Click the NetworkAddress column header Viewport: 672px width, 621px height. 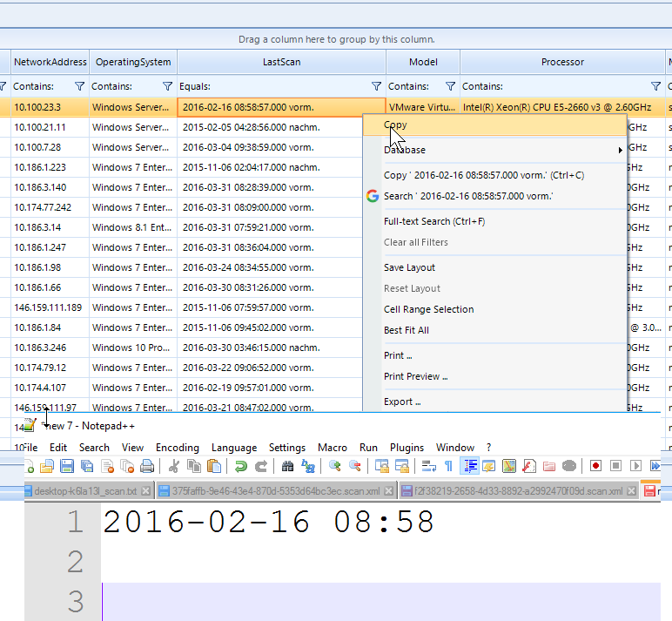click(50, 62)
